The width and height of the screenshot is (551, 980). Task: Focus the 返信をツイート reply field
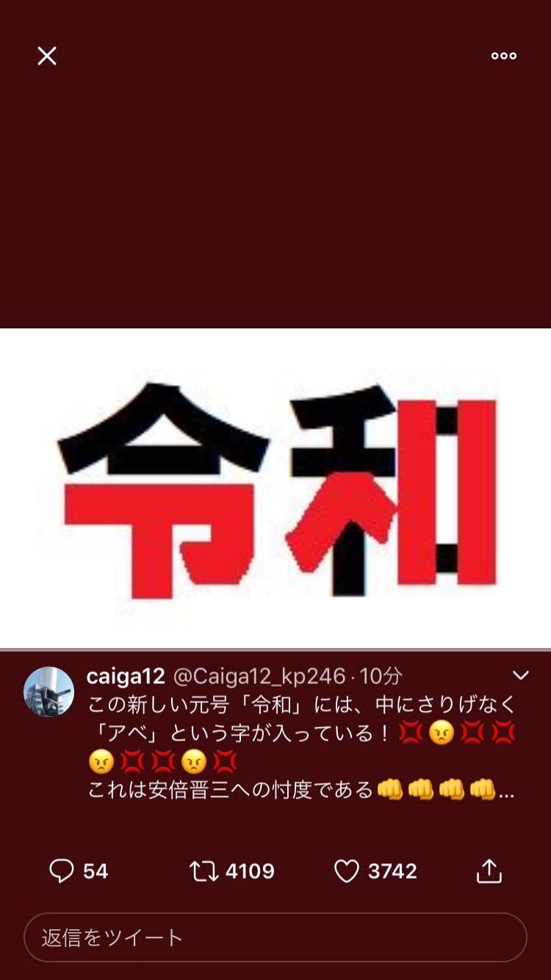[x=275, y=937]
